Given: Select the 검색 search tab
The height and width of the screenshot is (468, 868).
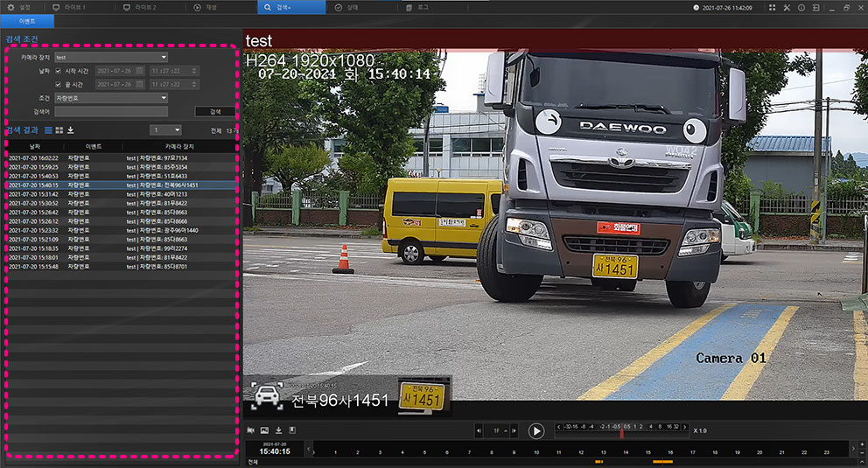Looking at the screenshot, I should 291,7.
